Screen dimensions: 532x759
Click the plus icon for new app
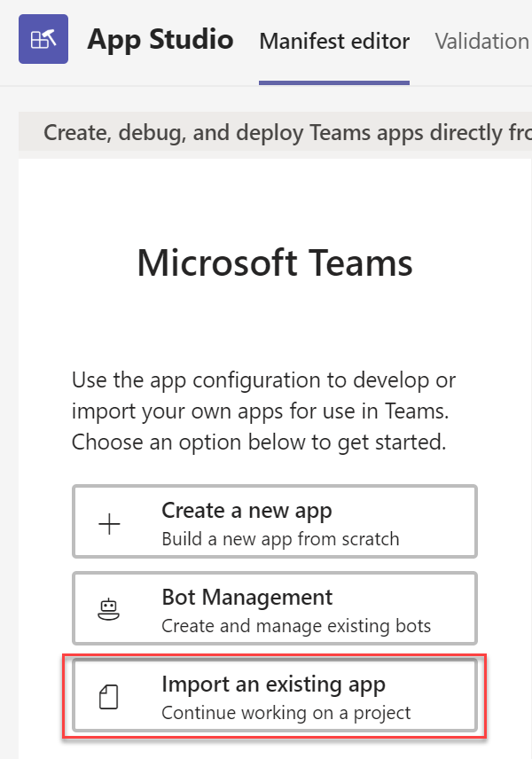click(x=109, y=523)
